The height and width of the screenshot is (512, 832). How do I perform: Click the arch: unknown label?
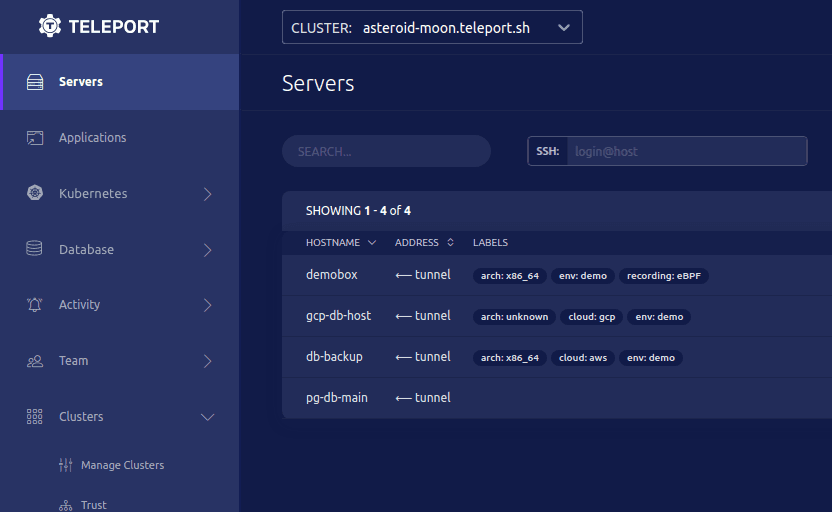(x=514, y=317)
